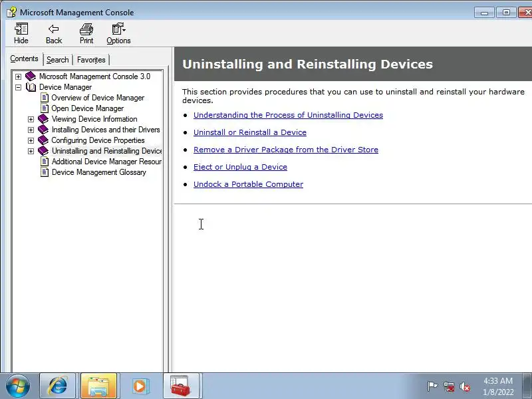Image resolution: width=532 pixels, height=399 pixels.
Task: Click the open book icon for Device Manager
Action: tap(31, 87)
